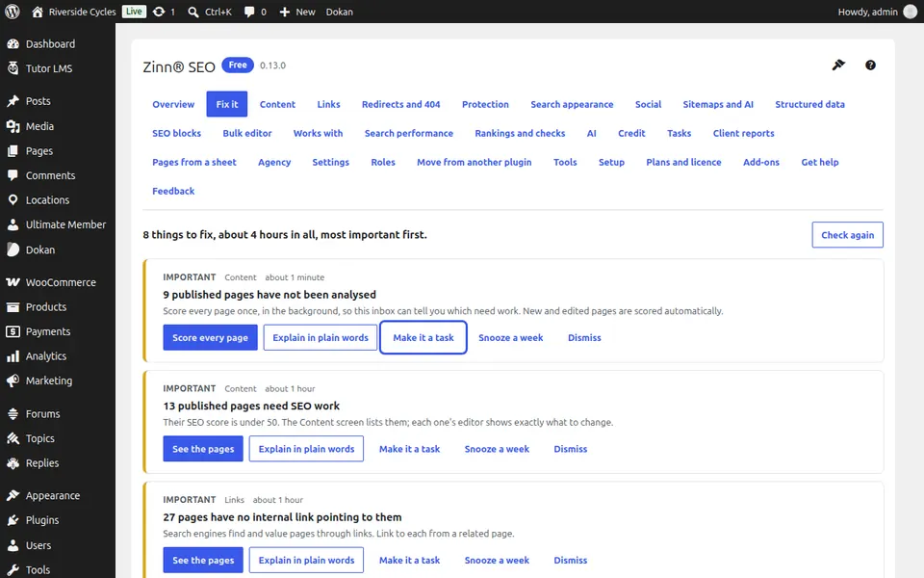This screenshot has width=924, height=578.
Task: Click the Locations pin icon in sidebar
Action: pyautogui.click(x=13, y=200)
